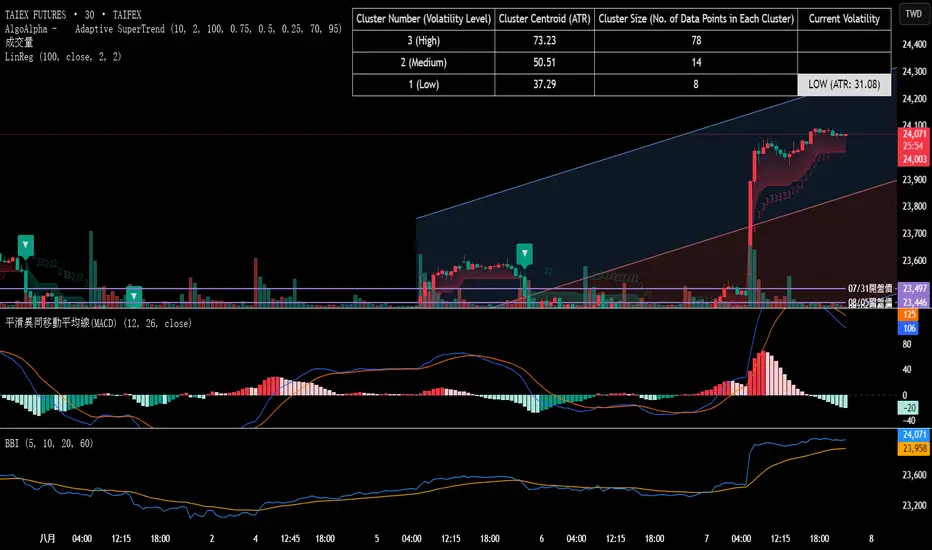The height and width of the screenshot is (550, 932).
Task: Open the MACD (12, 26, close) indicator legend
Action: click(x=96, y=323)
